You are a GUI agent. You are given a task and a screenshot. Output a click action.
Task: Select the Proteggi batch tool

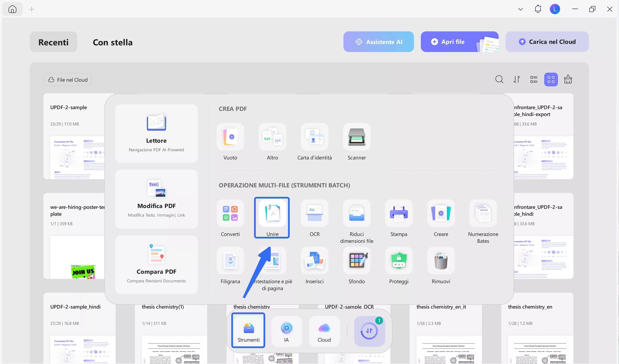point(399,261)
